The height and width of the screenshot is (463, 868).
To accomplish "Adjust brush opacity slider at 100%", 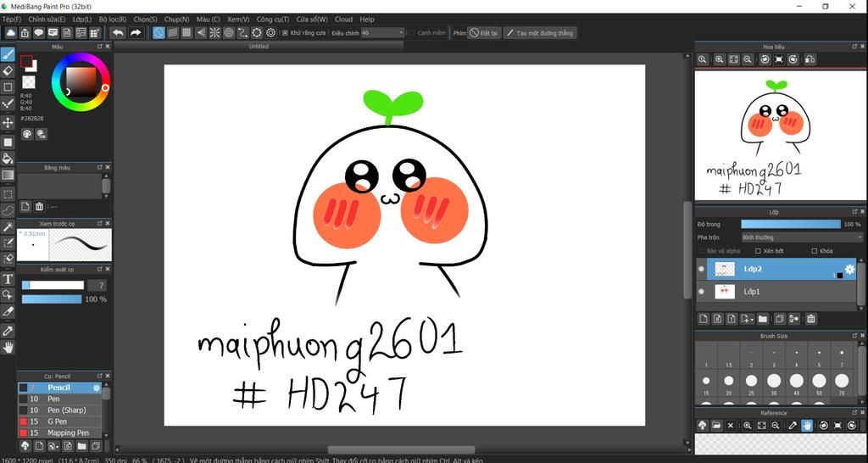I will click(52, 299).
